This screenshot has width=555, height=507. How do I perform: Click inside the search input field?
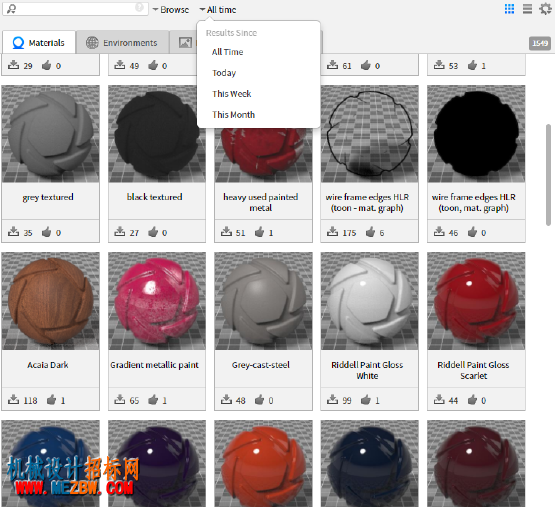coord(75,8)
